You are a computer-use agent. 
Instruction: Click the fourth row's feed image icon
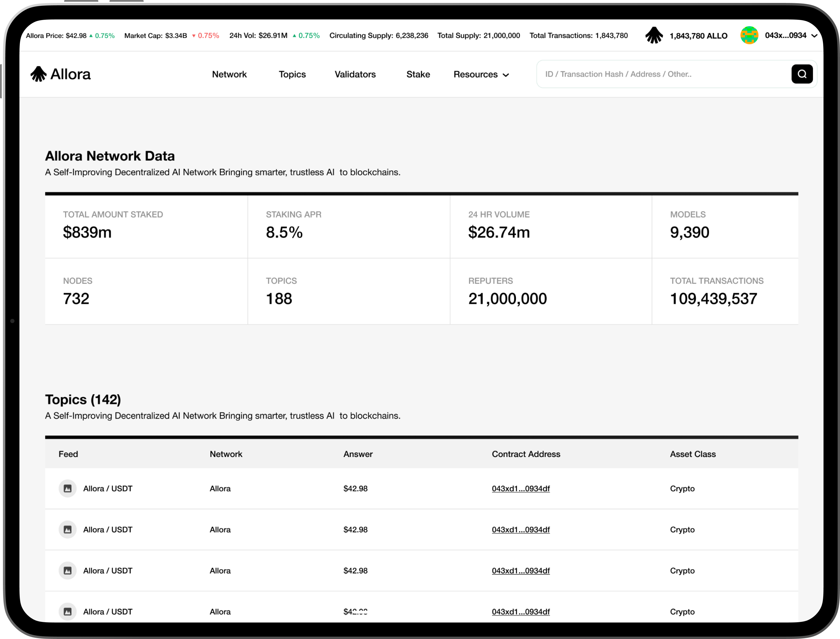click(x=68, y=611)
